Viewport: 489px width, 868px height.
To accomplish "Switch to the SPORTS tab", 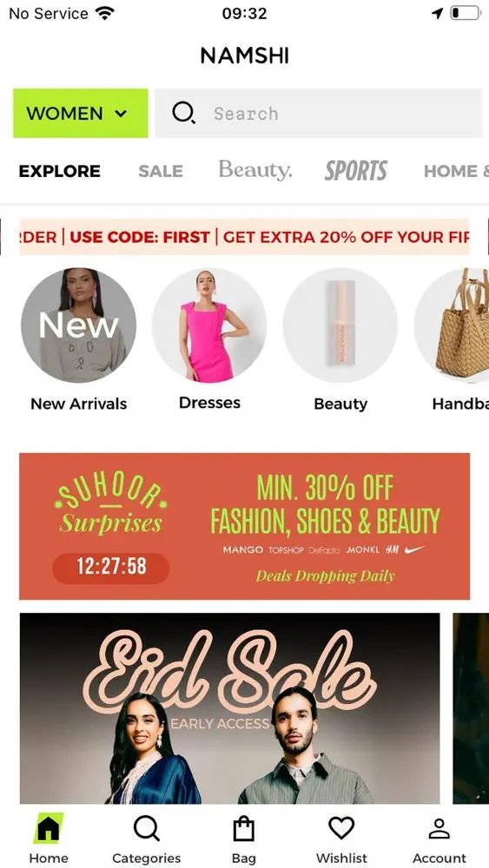I will [x=356, y=170].
